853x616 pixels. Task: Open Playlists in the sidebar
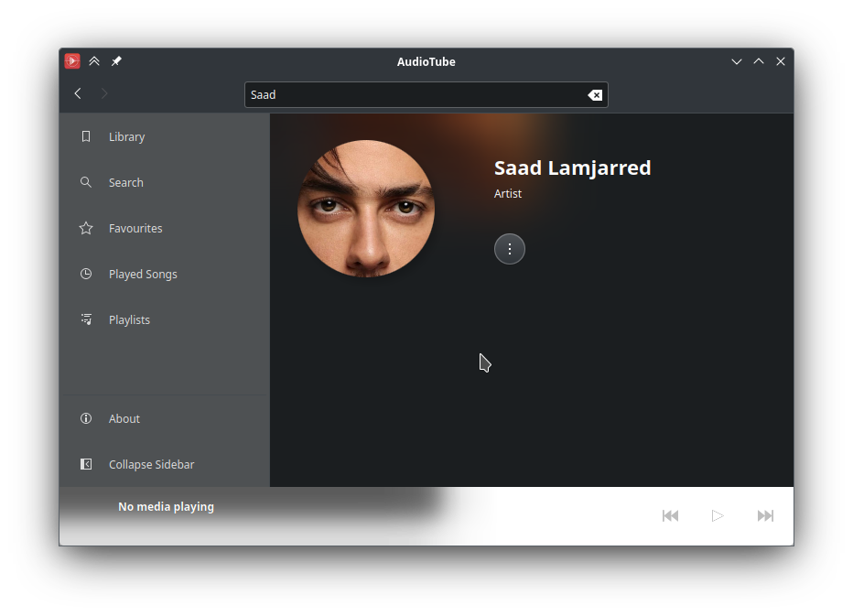pos(165,319)
